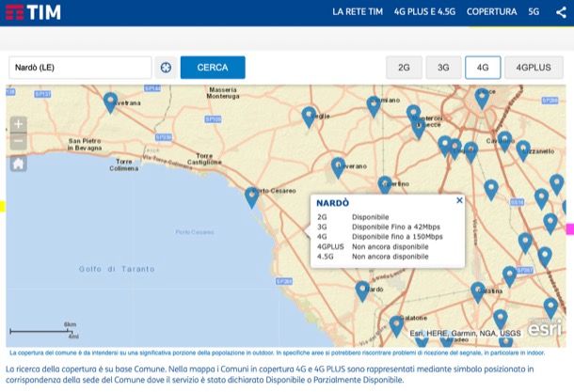Image resolution: width=574 pixels, height=392 pixels.
Task: Click 'Masseria Monteruga' map label
Action: pyautogui.click(x=223, y=93)
